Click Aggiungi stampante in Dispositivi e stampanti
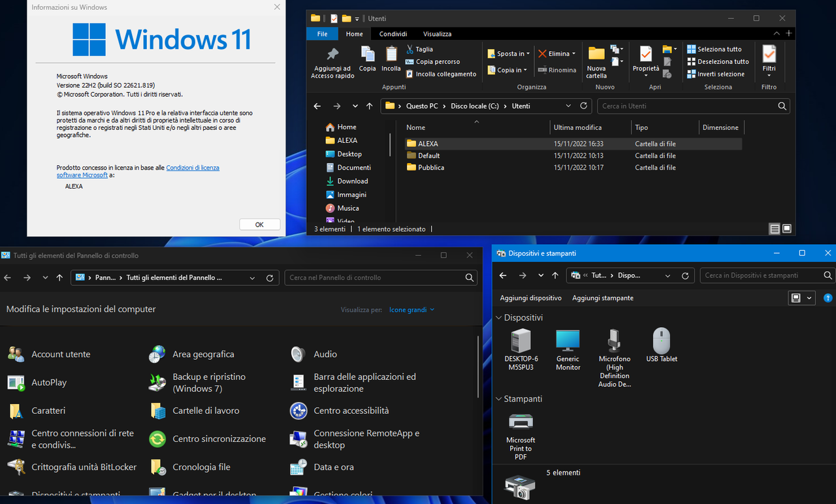Viewport: 836px width, 504px height. (603, 298)
